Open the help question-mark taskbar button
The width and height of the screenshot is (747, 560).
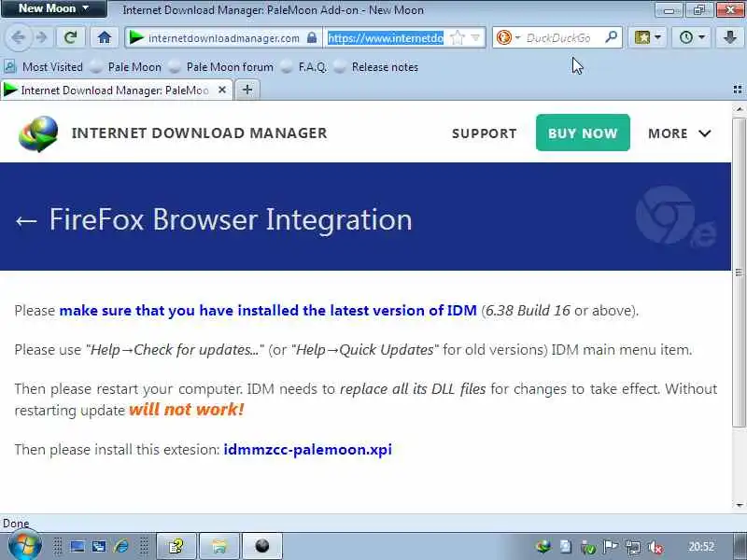(176, 546)
